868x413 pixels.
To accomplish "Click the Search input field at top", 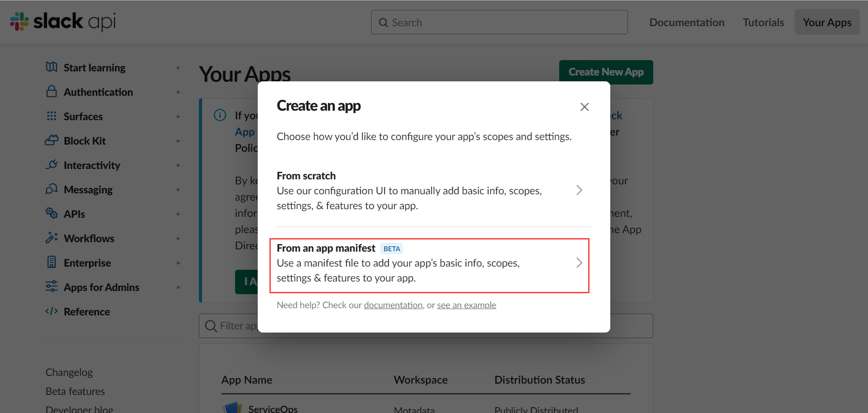I will coord(499,22).
